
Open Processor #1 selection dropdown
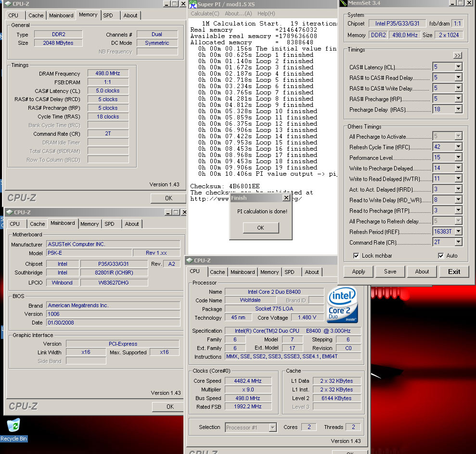(x=272, y=428)
